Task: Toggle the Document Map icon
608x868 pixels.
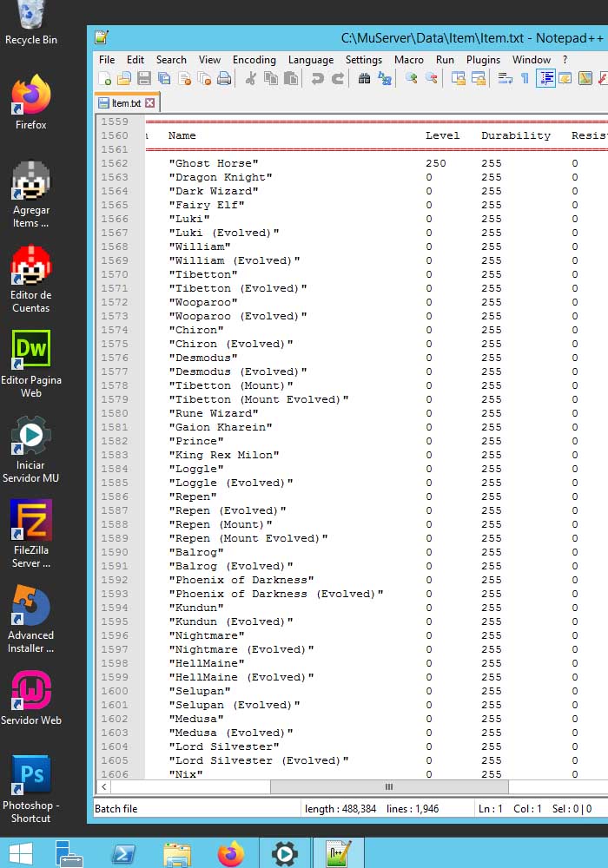Action: (x=585, y=79)
